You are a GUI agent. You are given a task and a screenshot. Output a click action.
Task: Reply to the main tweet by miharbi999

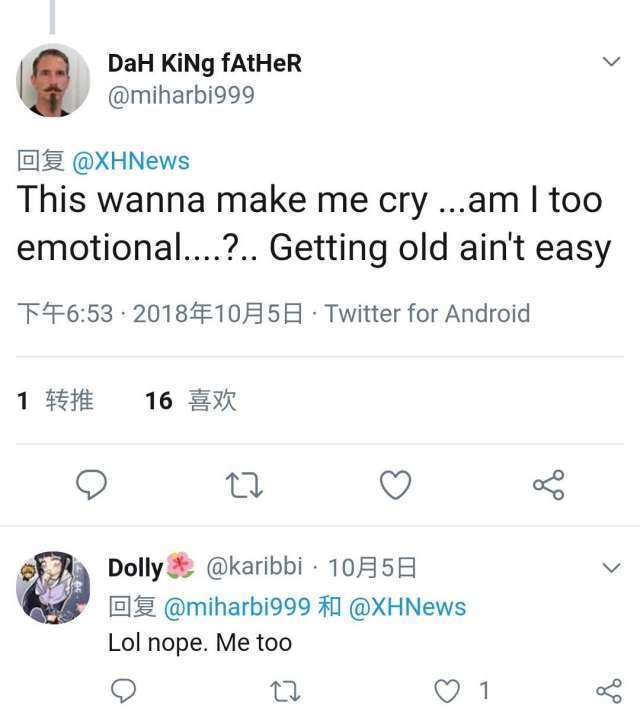point(92,485)
